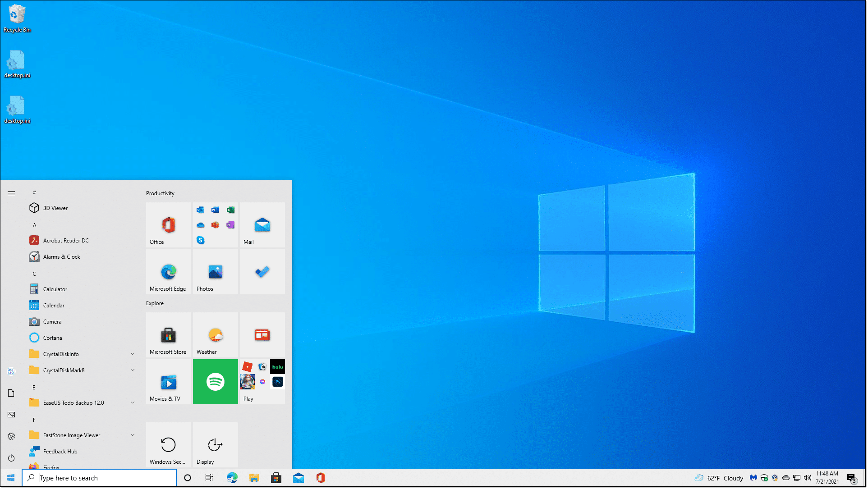
Task: Open Pictures from the Start sidebar
Action: pyautogui.click(x=11, y=415)
